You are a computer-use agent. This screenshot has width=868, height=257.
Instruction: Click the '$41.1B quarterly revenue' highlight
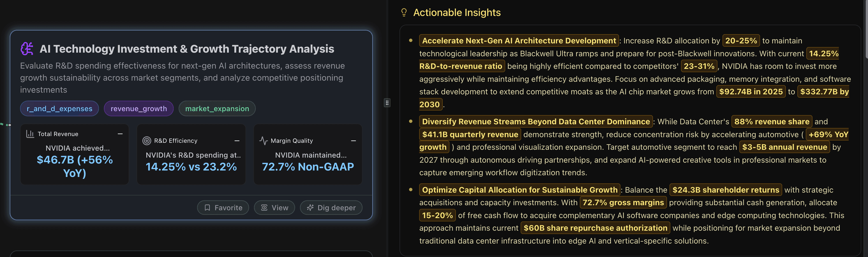coord(470,135)
